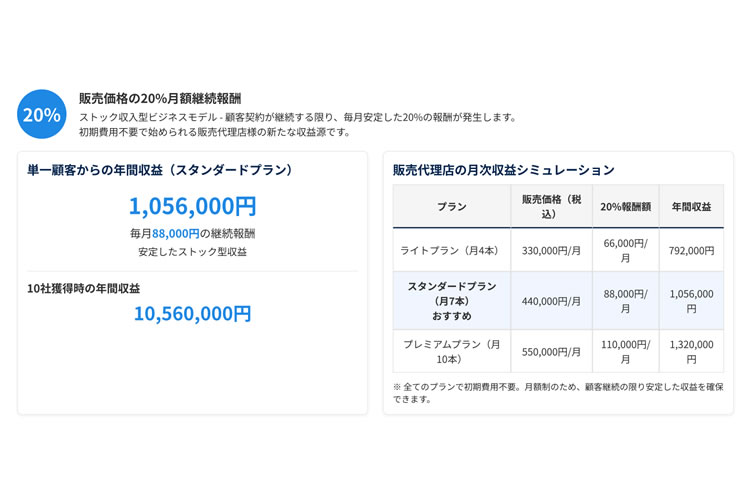Click the 20%報酬額 column header
Image resolution: width=750 pixels, height=500 pixels.
click(x=625, y=207)
